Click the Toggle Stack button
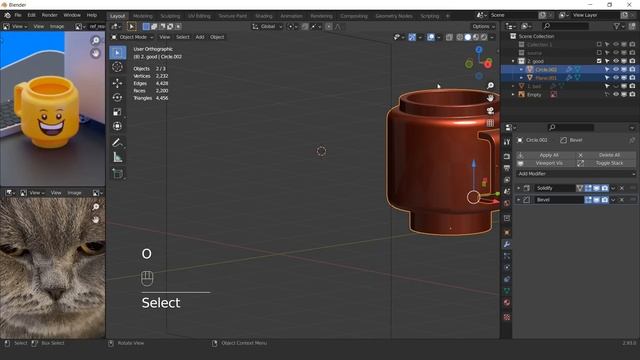This screenshot has height=360, width=640. [x=605, y=163]
